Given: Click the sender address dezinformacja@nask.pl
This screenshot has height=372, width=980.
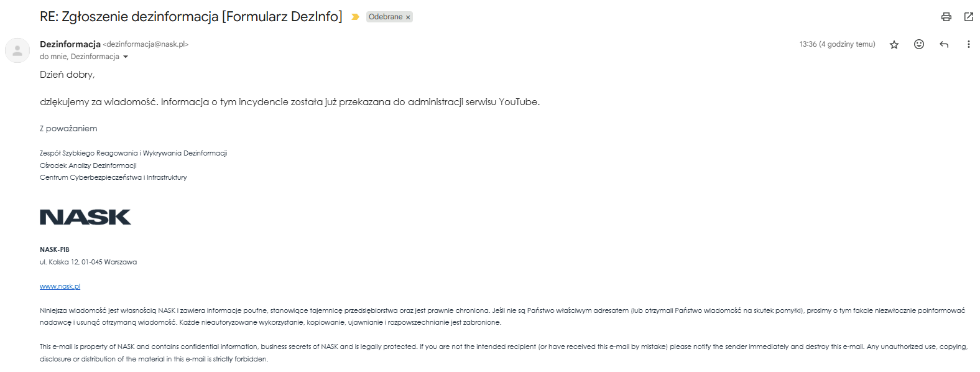Looking at the screenshot, I should pos(146,44).
